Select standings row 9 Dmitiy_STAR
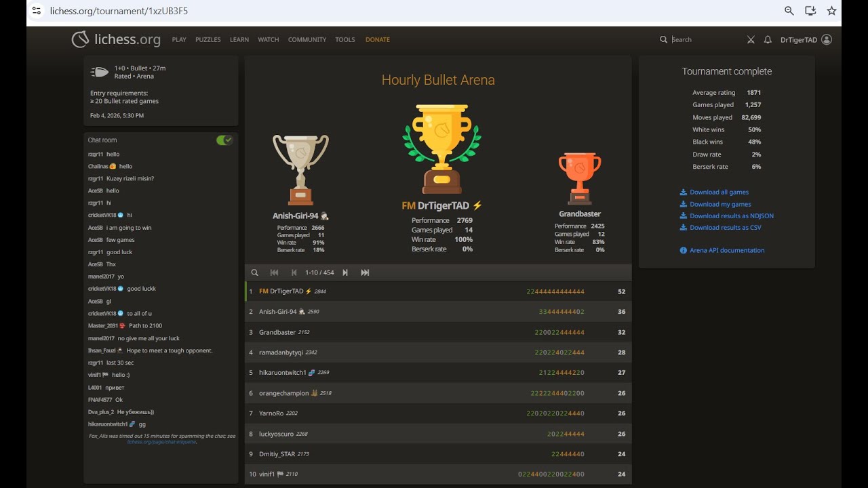This screenshot has height=488, width=868. [x=438, y=454]
